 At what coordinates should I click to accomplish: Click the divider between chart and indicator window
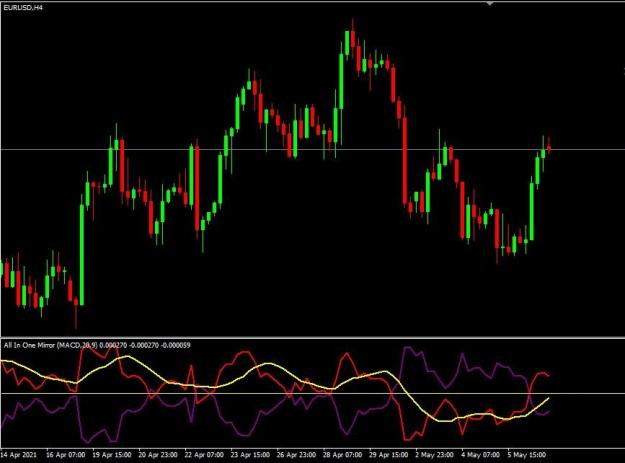pos(312,337)
